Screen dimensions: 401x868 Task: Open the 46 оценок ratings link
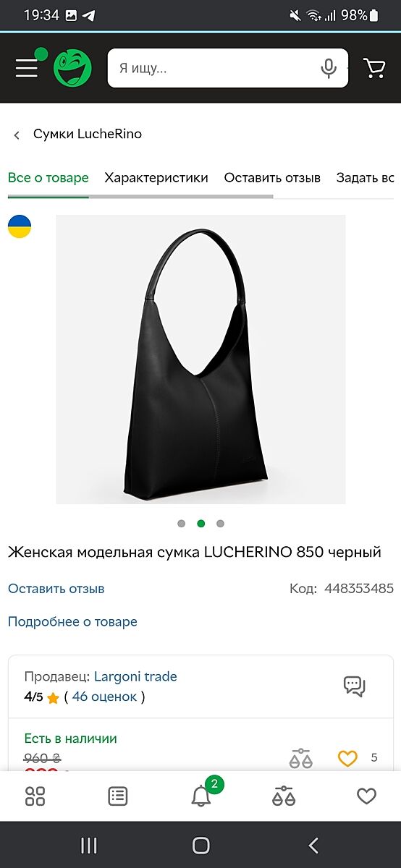[105, 697]
